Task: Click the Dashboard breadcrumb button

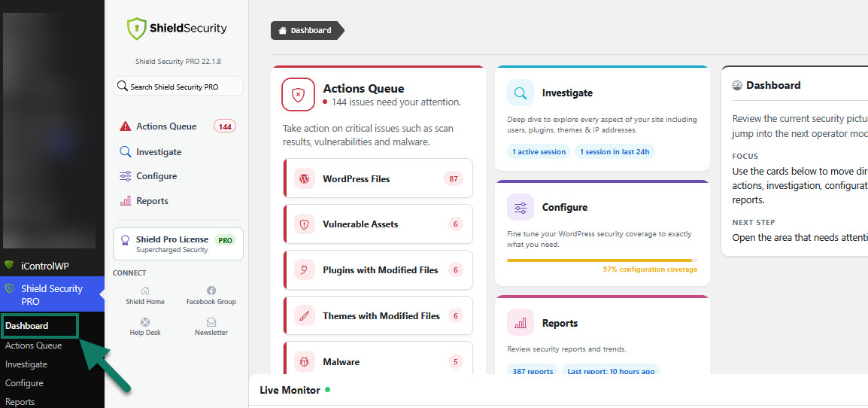Action: coord(307,31)
